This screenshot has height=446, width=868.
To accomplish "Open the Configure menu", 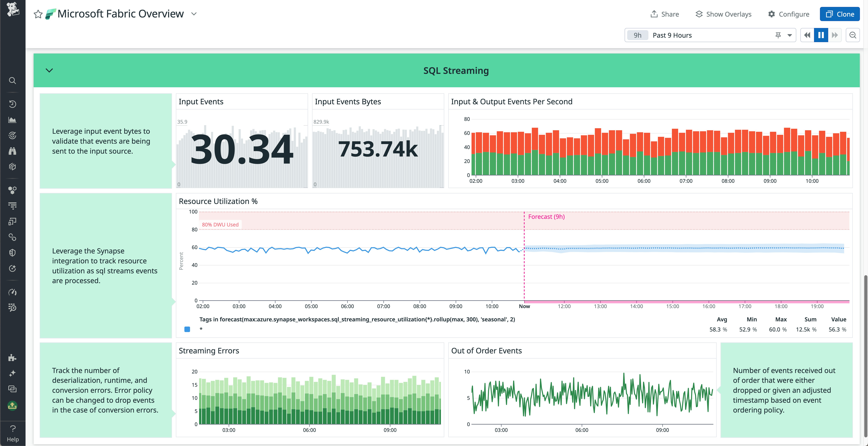I will coord(789,14).
